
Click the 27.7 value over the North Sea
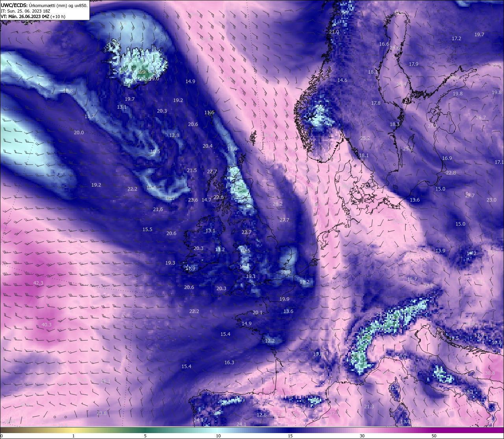[x=284, y=220]
